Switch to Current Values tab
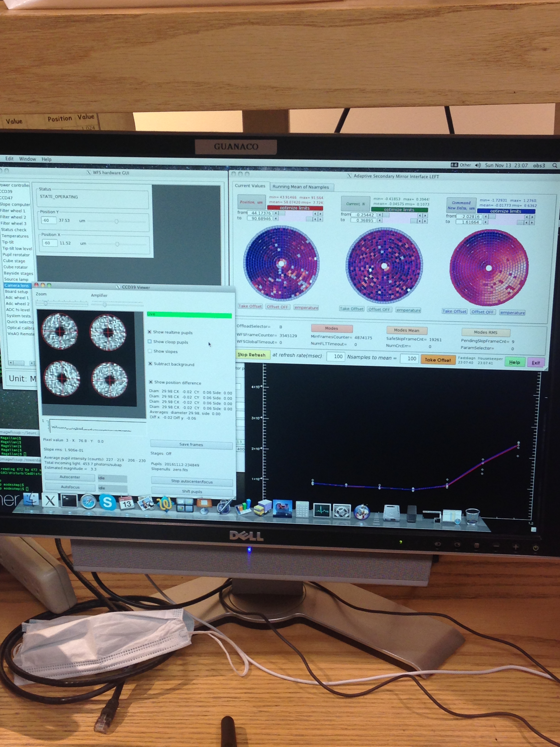Viewport: 560px width, 747px height. pyautogui.click(x=250, y=186)
